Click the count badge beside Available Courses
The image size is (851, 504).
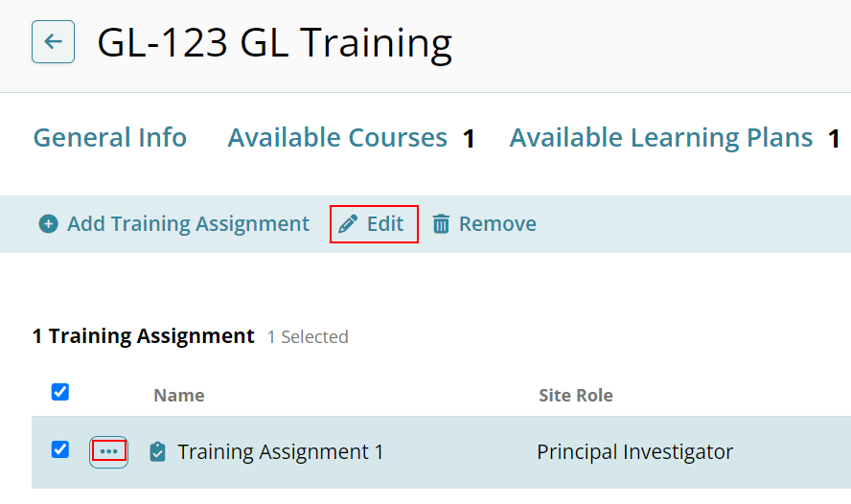click(x=469, y=139)
